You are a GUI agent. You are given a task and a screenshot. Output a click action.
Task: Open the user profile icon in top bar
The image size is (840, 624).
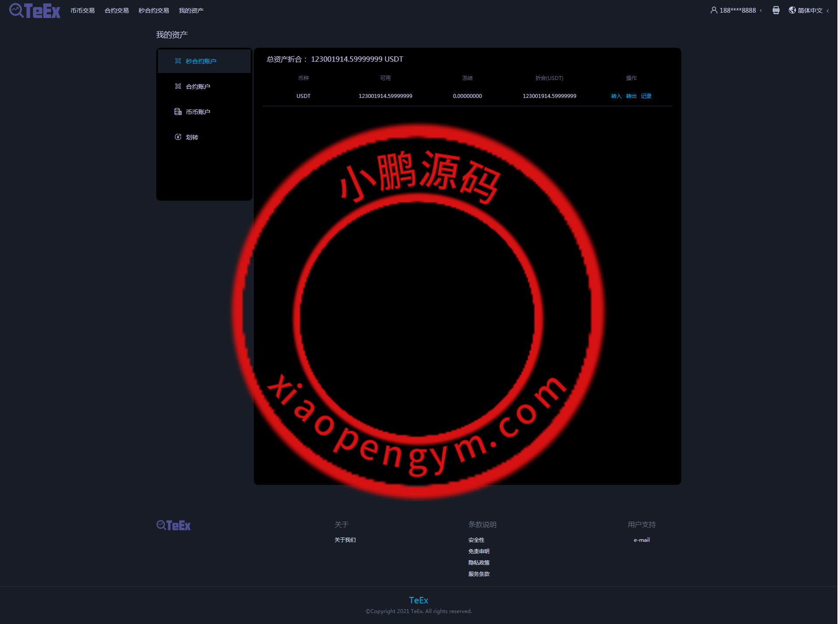[713, 10]
